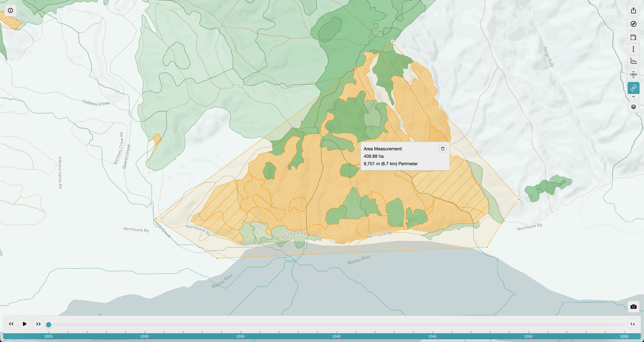The height and width of the screenshot is (342, 644).
Task: Select the polygon vertex beside Quartz Creek label
Action: click(156, 218)
